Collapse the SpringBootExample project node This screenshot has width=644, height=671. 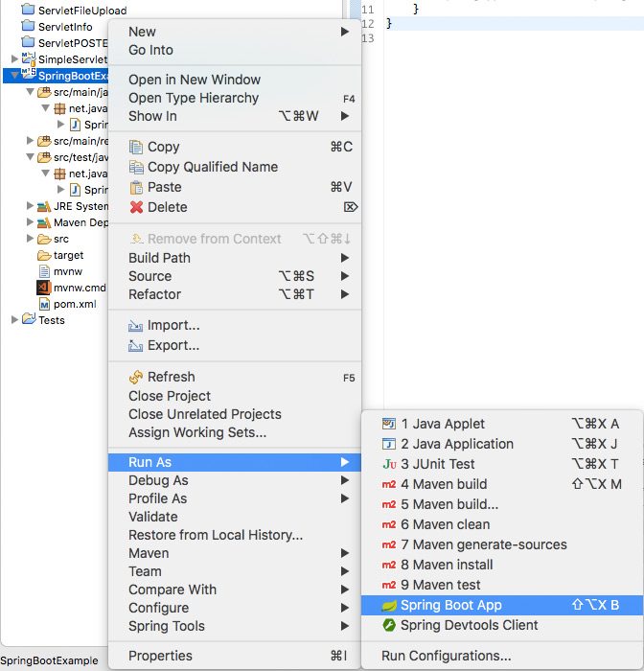(15, 76)
